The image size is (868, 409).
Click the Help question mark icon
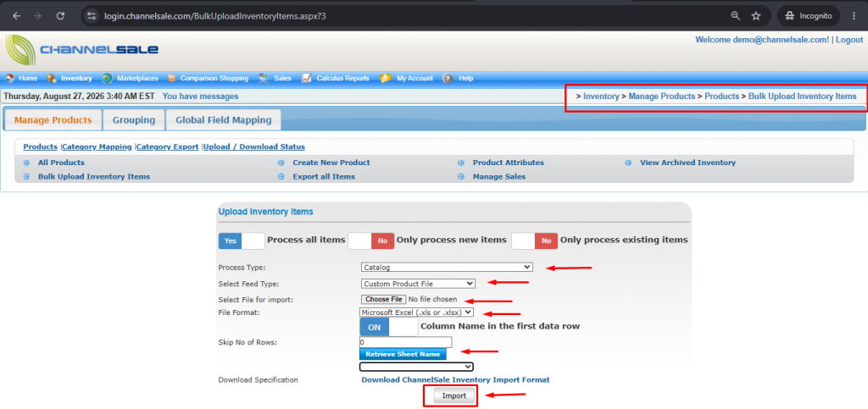[448, 79]
